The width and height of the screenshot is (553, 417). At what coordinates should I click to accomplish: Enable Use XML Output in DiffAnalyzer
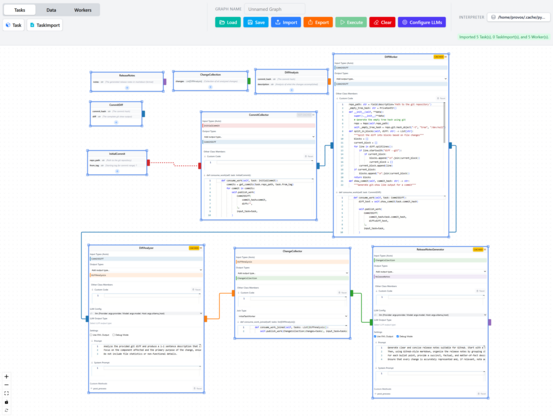click(91, 335)
